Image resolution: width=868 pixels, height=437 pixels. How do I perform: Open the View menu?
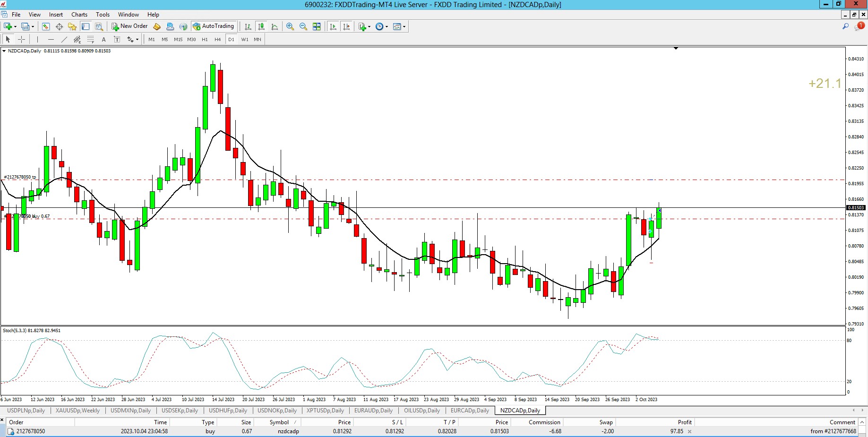point(34,15)
